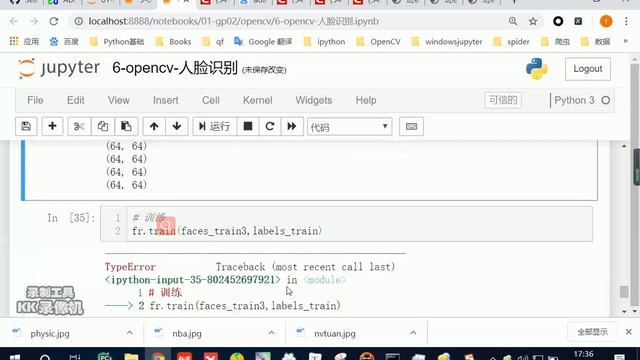Open the Books bookmark folder
The width and height of the screenshot is (640, 360).
pos(173,42)
